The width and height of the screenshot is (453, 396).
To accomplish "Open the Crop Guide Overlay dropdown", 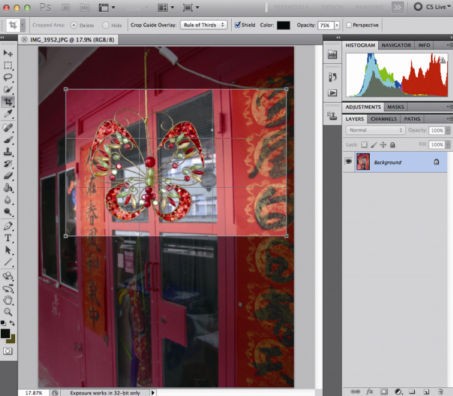I will point(204,25).
